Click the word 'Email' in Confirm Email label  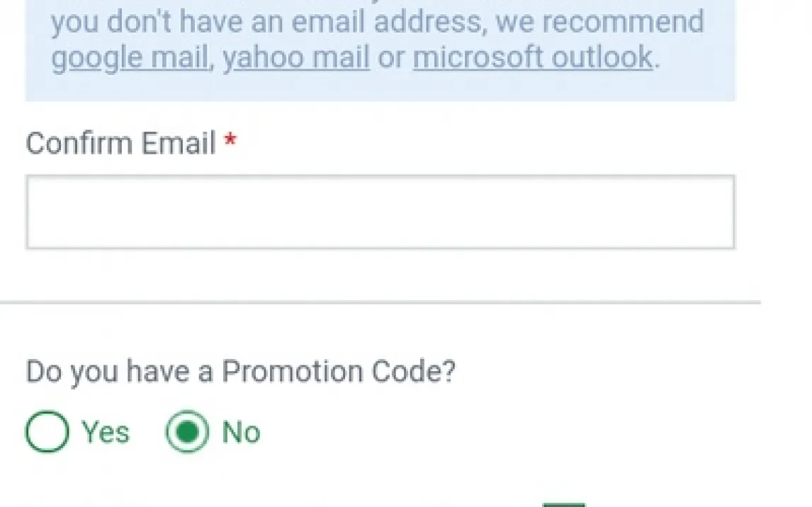click(x=178, y=144)
